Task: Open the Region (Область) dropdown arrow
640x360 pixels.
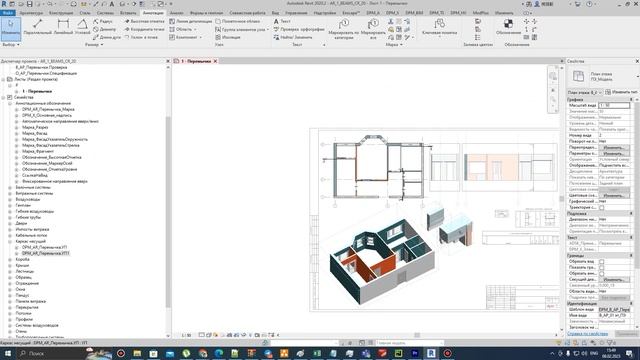Action: pyautogui.click(x=195, y=29)
